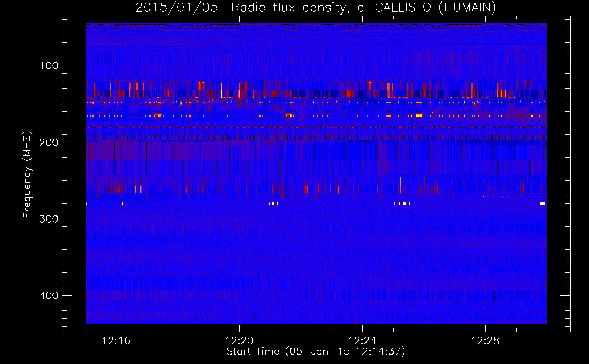The height and width of the screenshot is (364, 589).
Task: Click the 400 frequency tick label
Action: 49,296
